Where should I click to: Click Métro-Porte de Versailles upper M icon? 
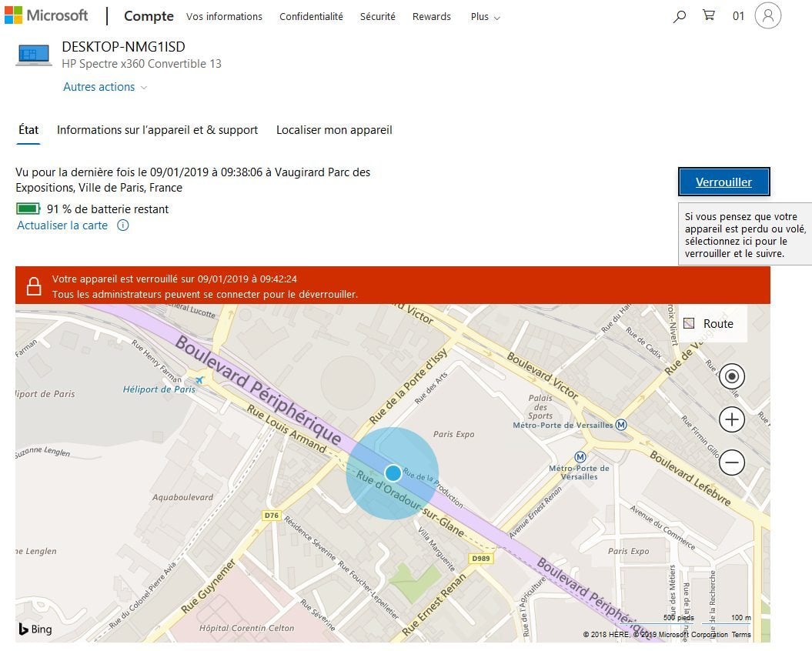621,425
